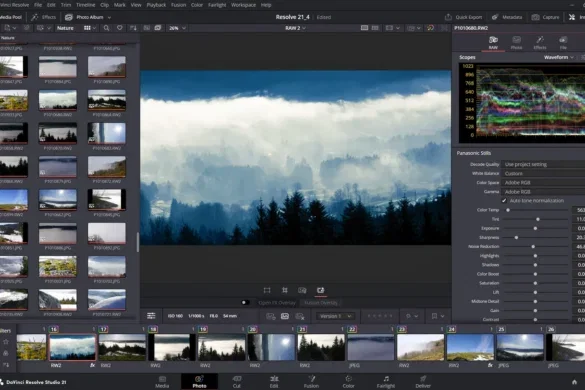Image resolution: width=585 pixels, height=390 pixels.
Task: Open the Workspace menu
Action: click(x=243, y=5)
